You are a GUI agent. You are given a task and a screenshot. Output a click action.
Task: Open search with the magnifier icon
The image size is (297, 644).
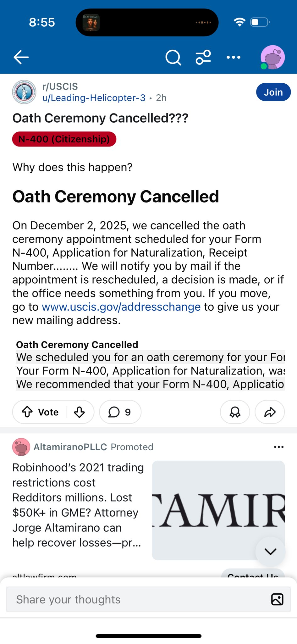173,58
